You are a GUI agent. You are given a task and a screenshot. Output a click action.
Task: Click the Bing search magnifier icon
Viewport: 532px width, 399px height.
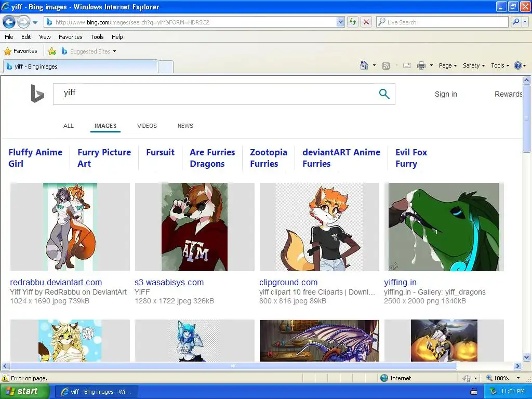[x=384, y=94]
